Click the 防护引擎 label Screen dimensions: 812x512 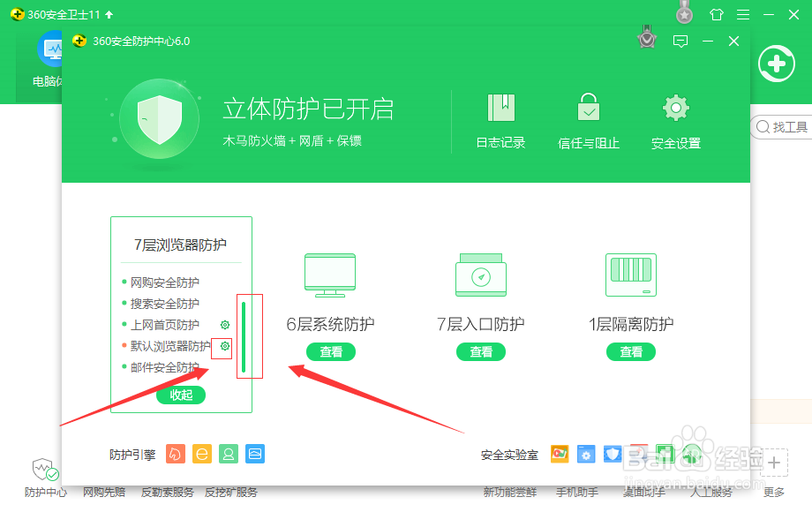pyautogui.click(x=132, y=455)
